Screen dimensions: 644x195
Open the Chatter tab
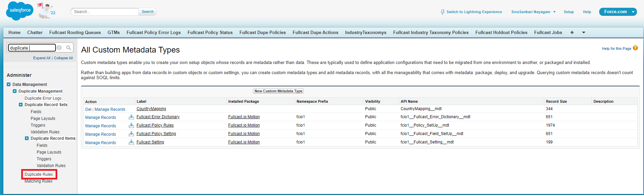tap(35, 33)
